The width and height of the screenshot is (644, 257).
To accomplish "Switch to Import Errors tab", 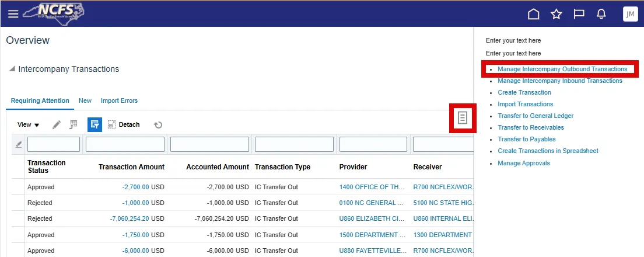I will pos(119,100).
